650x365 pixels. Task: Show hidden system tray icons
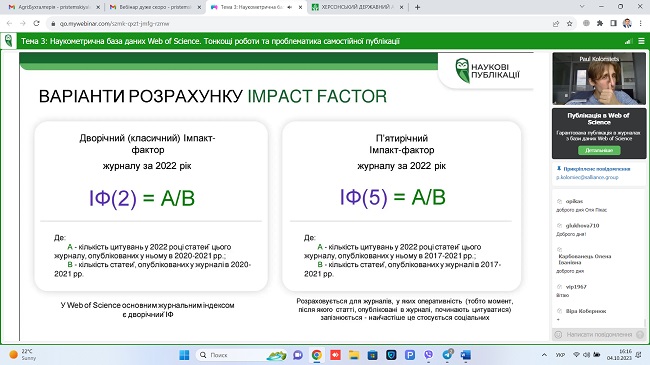coord(544,355)
